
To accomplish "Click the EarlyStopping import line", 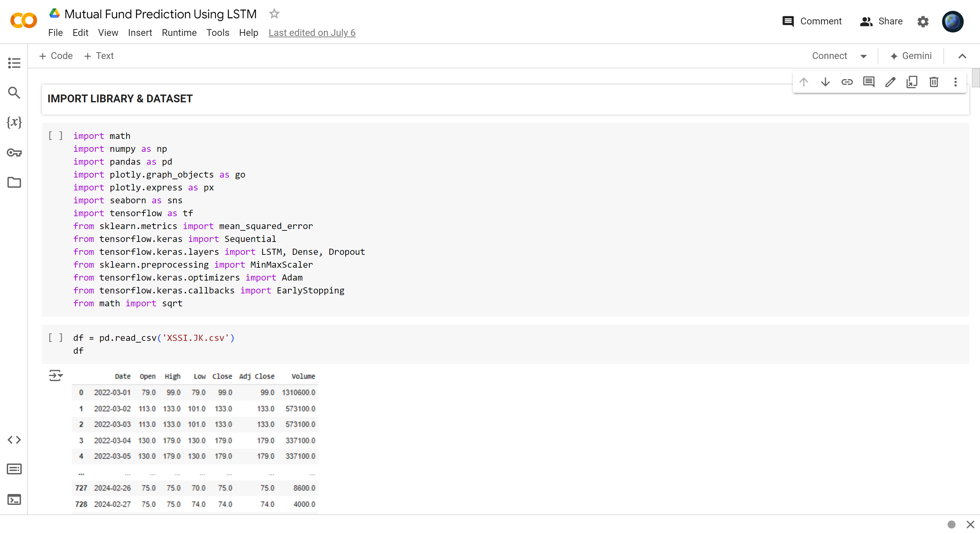I will [209, 290].
